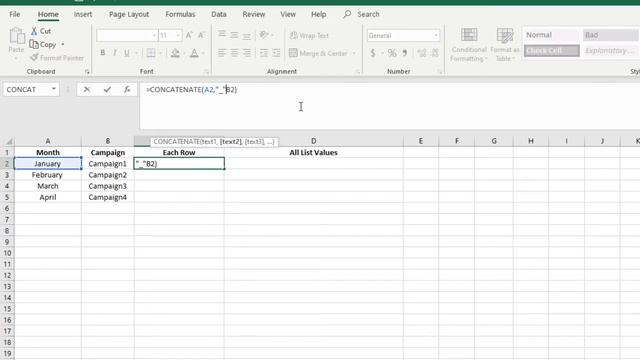Toggle Bold formatting

[102, 53]
